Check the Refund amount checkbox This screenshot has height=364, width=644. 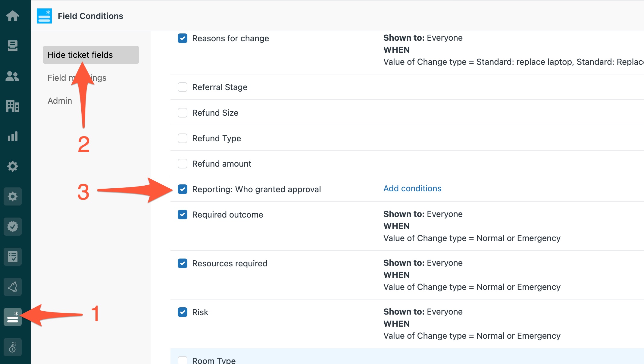pyautogui.click(x=183, y=164)
